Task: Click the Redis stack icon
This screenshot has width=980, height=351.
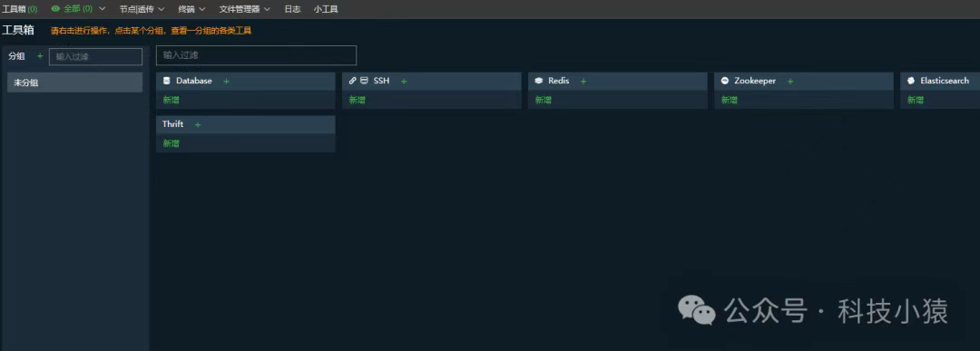Action: coord(539,82)
